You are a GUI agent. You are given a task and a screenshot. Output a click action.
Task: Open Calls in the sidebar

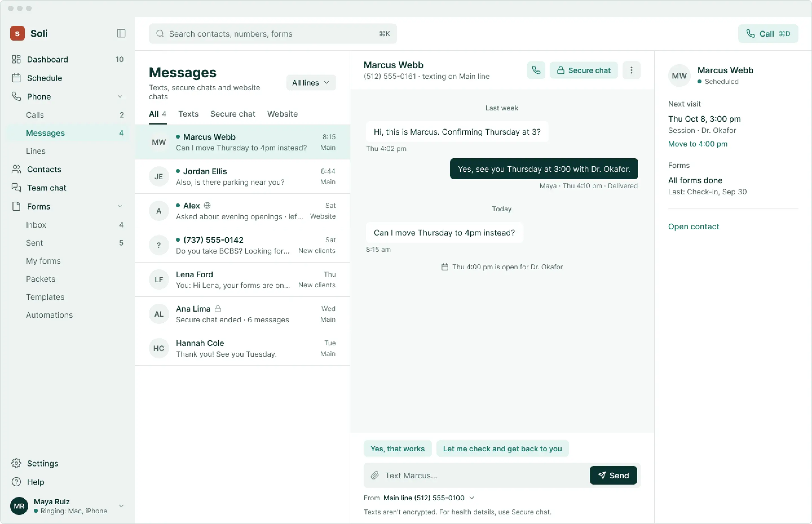tap(67, 115)
